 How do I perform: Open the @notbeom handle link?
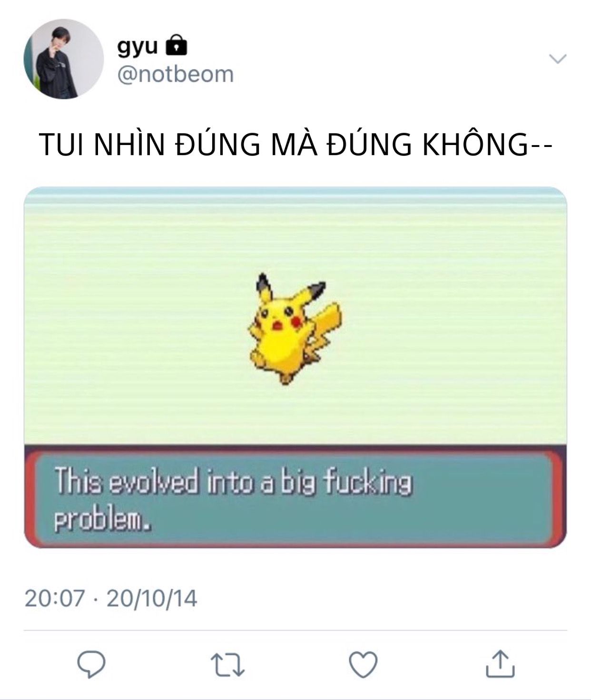tap(176, 75)
